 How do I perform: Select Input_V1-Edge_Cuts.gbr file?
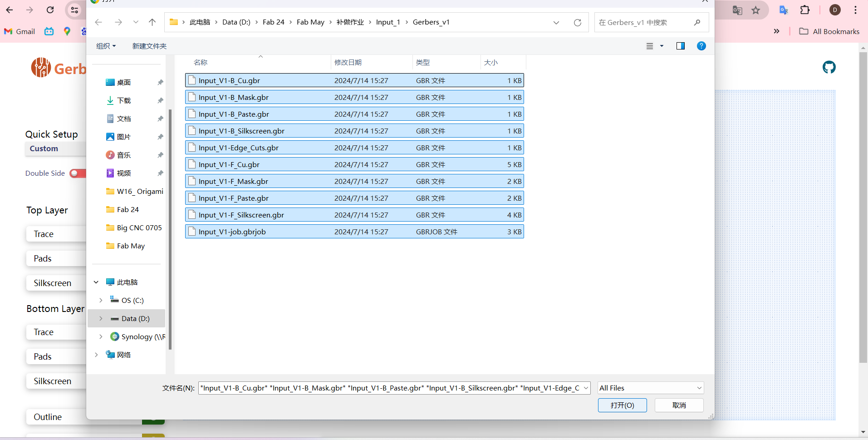coord(354,148)
